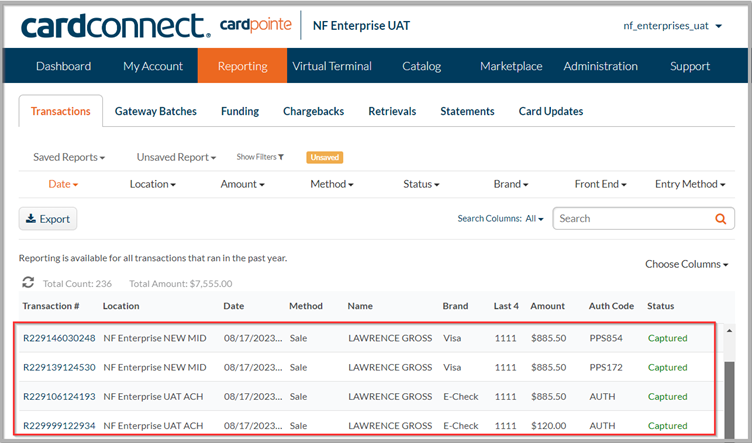752x443 pixels.
Task: Open transaction R229106124193
Action: 59,396
